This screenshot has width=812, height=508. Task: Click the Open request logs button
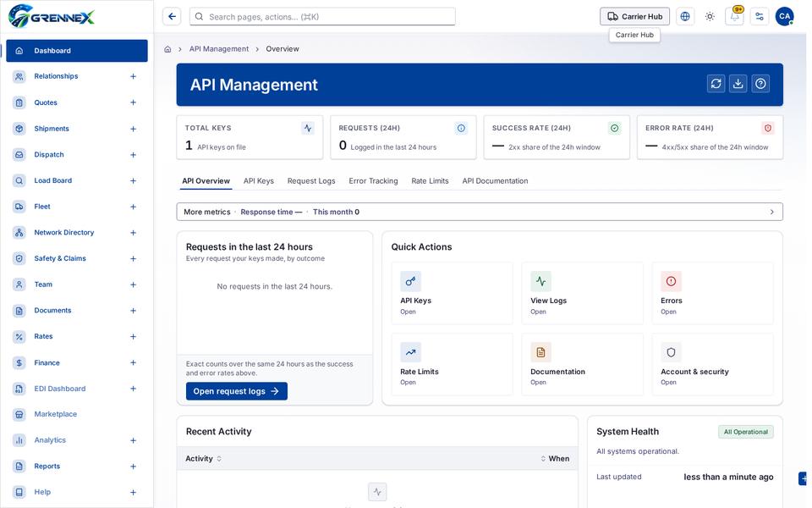237,391
